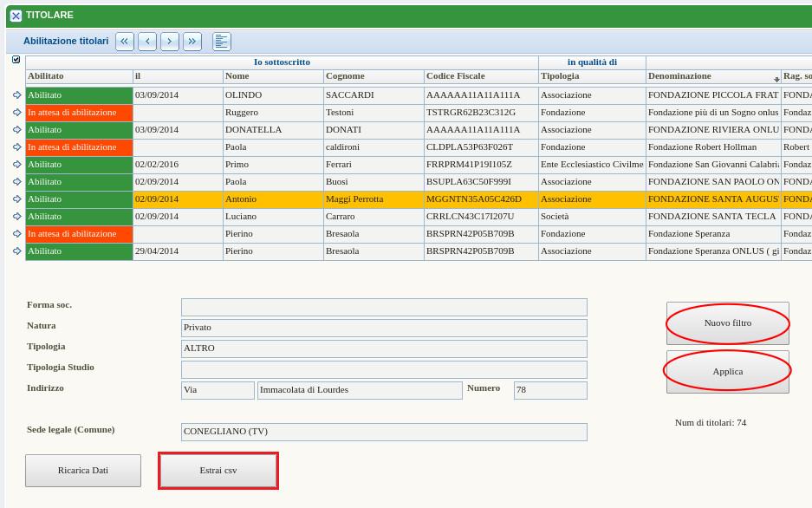Toggle the select-all checkbox above table
Image resolution: width=812 pixels, height=508 pixels.
click(16, 60)
